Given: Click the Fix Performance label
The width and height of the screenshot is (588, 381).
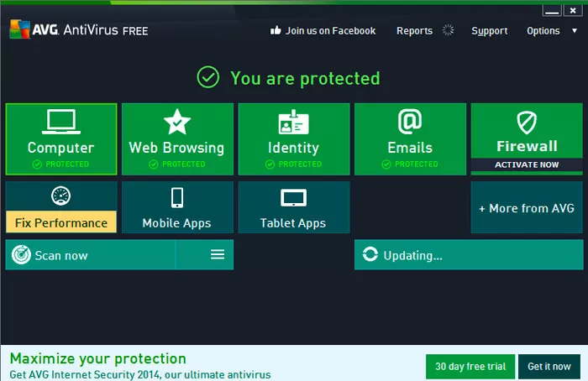Looking at the screenshot, I should (61, 223).
